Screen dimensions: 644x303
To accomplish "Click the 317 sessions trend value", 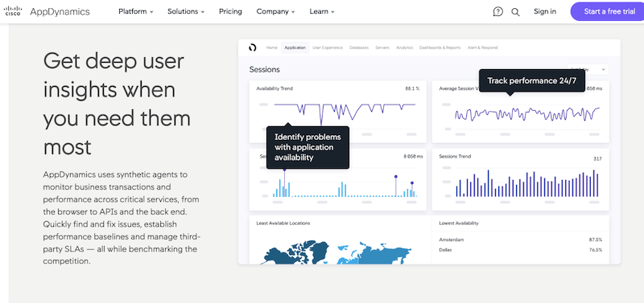I will (x=597, y=158).
